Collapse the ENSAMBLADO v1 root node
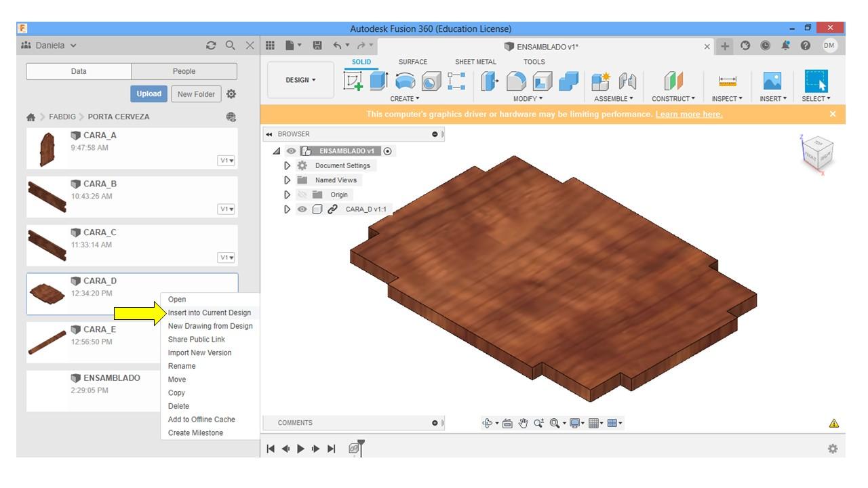The image size is (868, 488). tap(277, 151)
